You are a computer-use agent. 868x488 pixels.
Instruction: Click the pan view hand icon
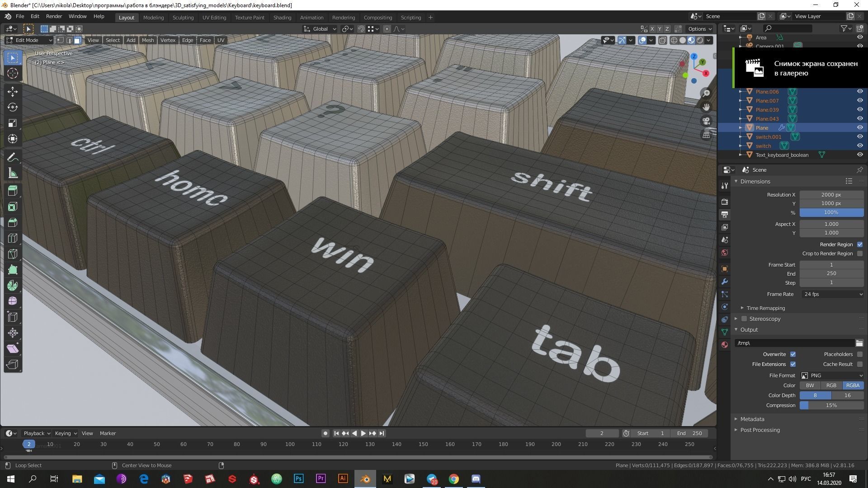click(706, 107)
